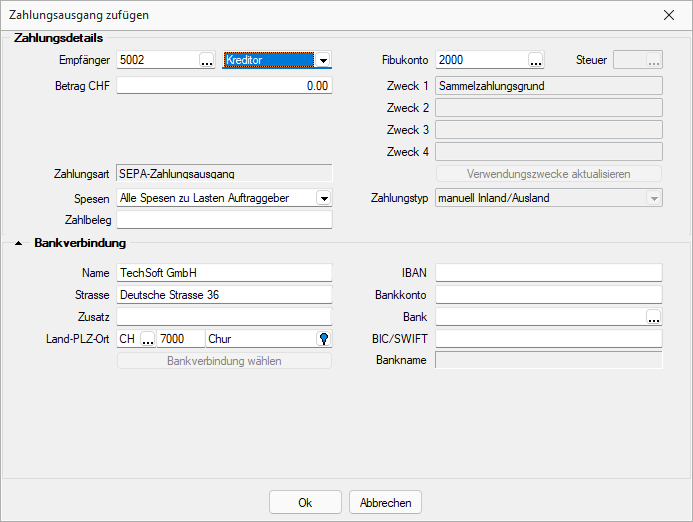
Task: Focus the IBAN input field
Action: pyautogui.click(x=548, y=272)
